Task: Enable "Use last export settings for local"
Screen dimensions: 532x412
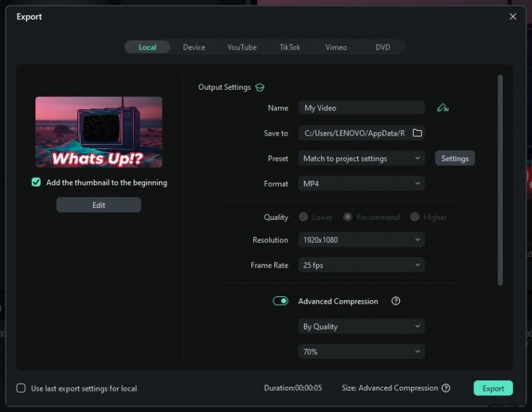Action: point(21,388)
